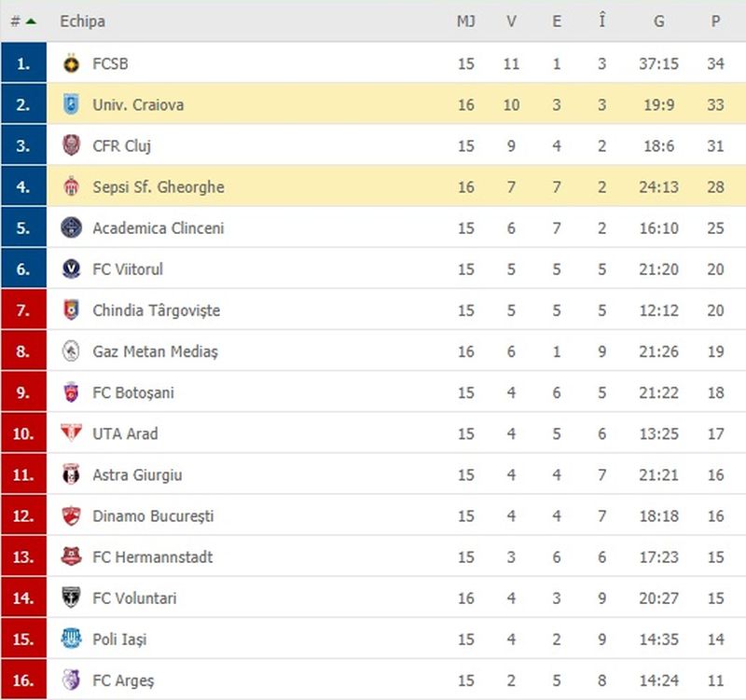The width and height of the screenshot is (746, 700).
Task: Sort table by the G goals header
Action: pos(658,21)
